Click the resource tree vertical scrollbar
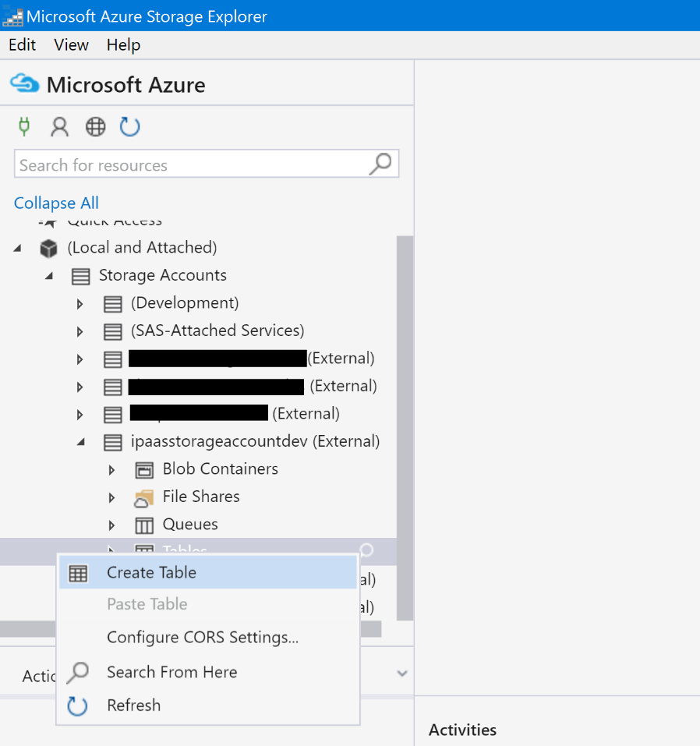Viewport: 700px width, 746px height. 405,428
